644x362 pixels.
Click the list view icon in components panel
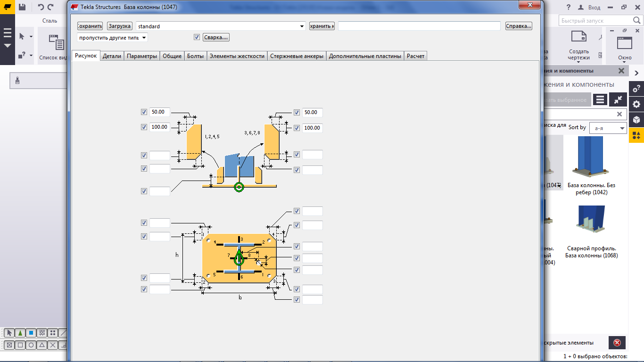coord(600,99)
